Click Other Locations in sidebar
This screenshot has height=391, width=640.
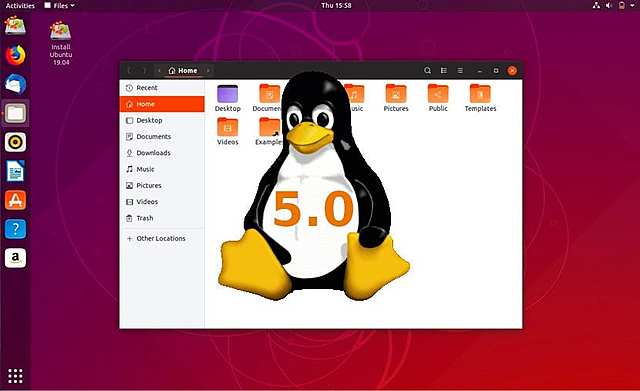(162, 238)
